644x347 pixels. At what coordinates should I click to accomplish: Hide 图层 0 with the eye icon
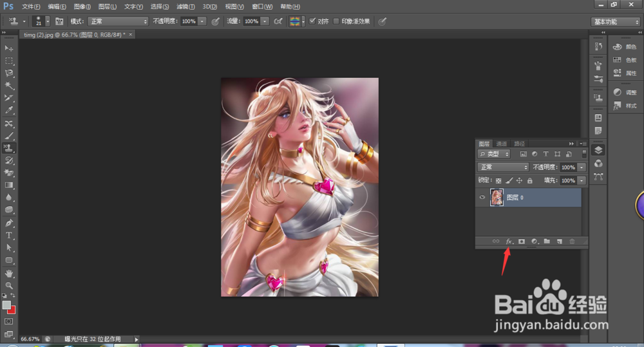click(482, 197)
